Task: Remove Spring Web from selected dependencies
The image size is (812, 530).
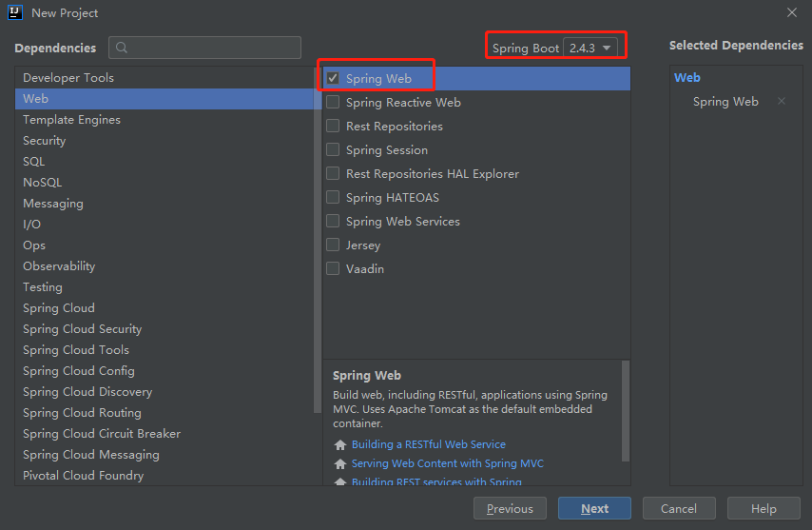Action: (782, 102)
